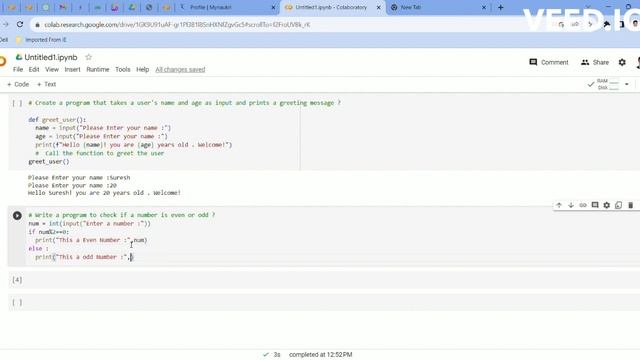Click the 'completed at 12:52 PM' status text
This screenshot has height=360, width=640.
[320, 355]
